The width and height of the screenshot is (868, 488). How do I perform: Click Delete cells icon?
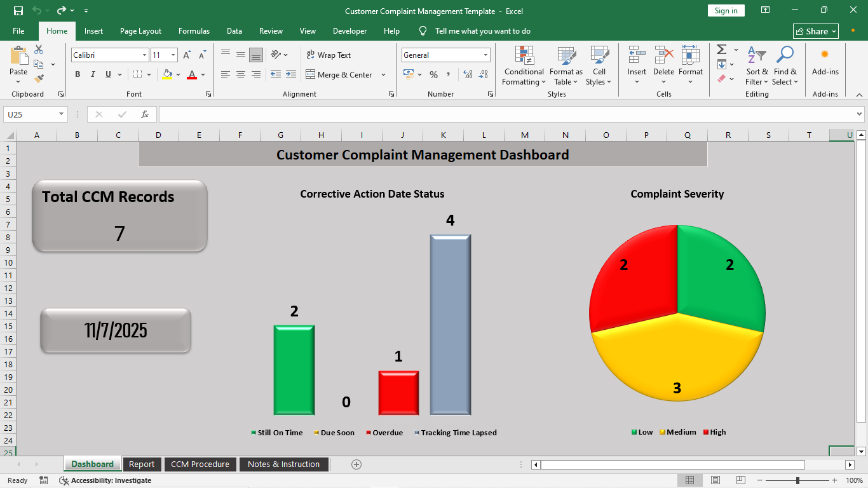pyautogui.click(x=663, y=55)
